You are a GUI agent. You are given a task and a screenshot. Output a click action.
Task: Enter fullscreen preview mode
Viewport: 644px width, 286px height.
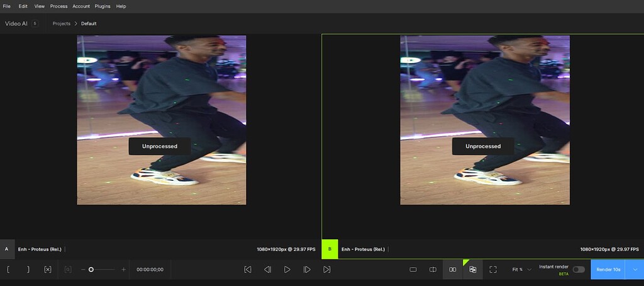click(493, 270)
